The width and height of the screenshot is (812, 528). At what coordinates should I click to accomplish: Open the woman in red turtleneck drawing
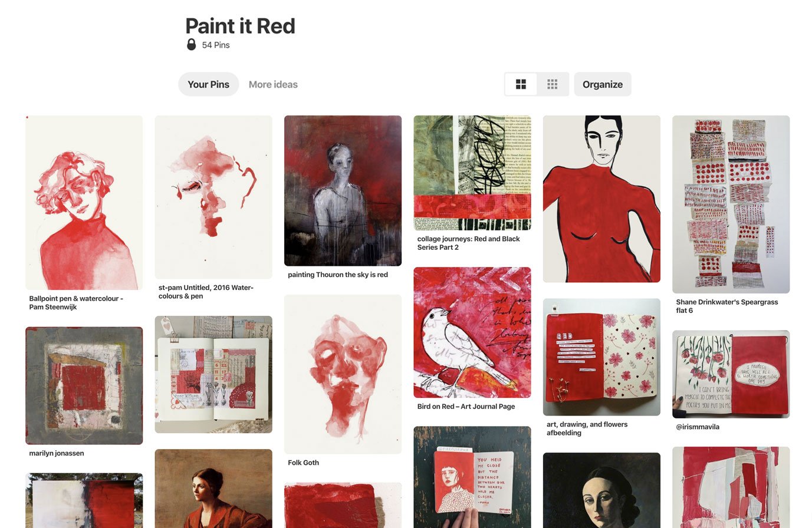coord(601,199)
